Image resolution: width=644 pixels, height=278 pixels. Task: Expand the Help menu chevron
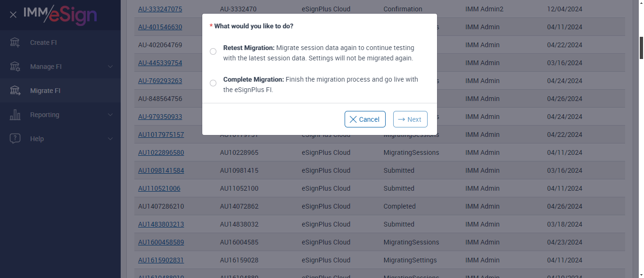110,139
